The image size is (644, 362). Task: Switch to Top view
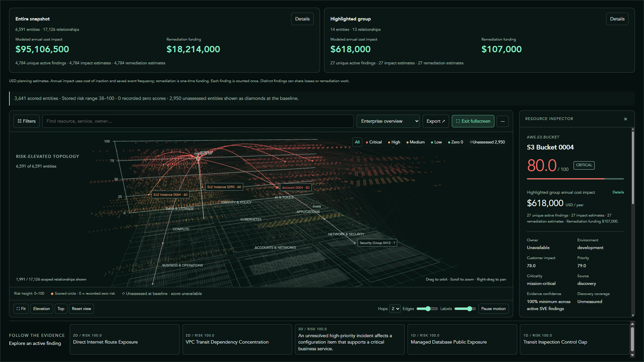point(61,309)
